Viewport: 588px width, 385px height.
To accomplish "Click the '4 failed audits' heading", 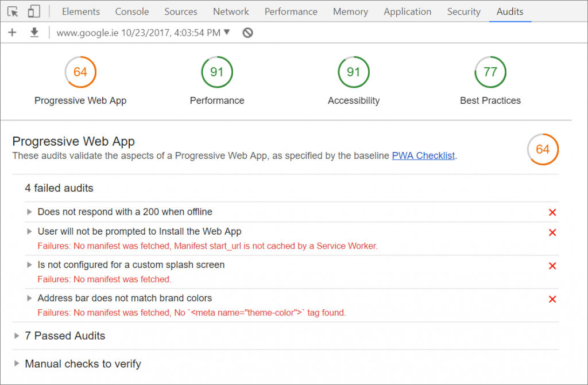I will [59, 188].
